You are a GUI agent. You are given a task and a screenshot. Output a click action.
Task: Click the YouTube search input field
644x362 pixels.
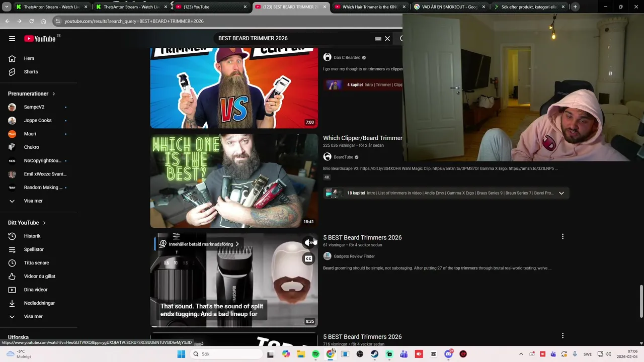[x=294, y=38]
